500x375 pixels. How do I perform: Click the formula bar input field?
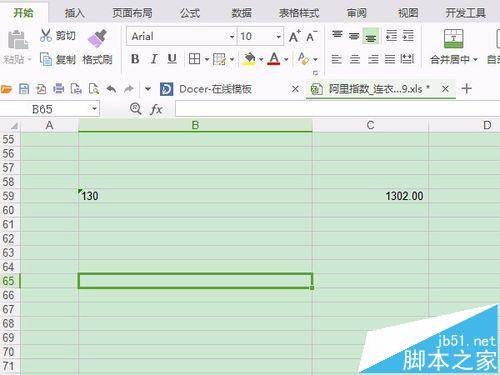click(337, 109)
